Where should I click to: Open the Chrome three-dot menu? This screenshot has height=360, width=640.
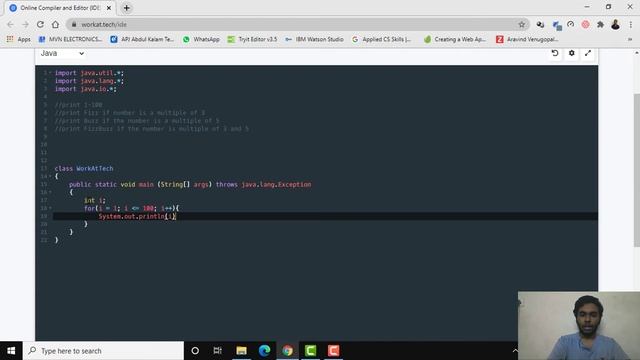pos(631,24)
